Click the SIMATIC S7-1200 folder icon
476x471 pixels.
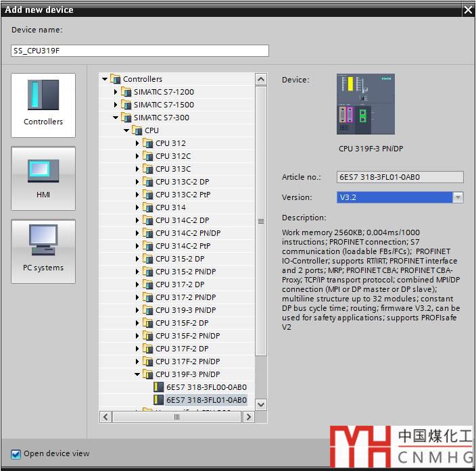click(126, 92)
